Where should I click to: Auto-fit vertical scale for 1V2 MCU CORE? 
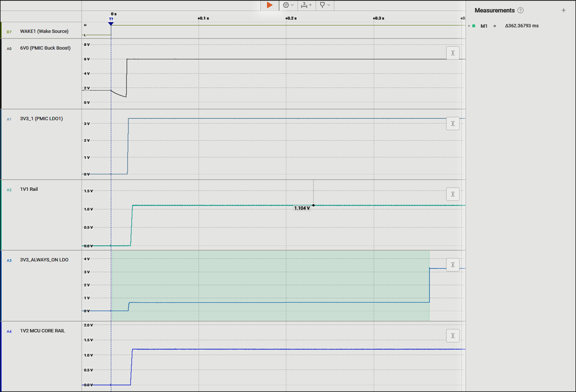453,335
